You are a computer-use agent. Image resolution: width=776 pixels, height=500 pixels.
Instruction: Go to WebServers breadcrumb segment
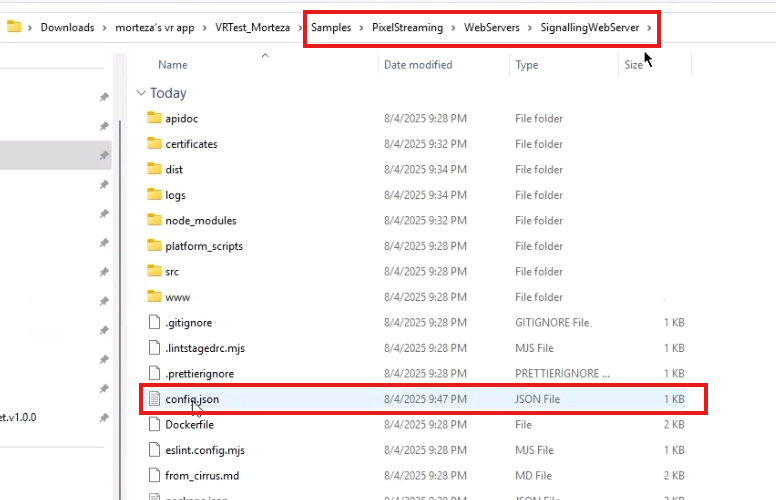[x=491, y=28]
